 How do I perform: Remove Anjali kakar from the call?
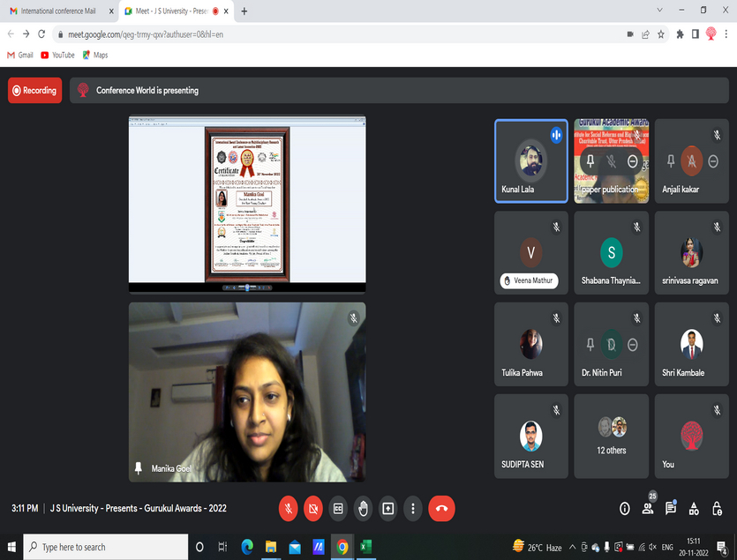pos(713,161)
